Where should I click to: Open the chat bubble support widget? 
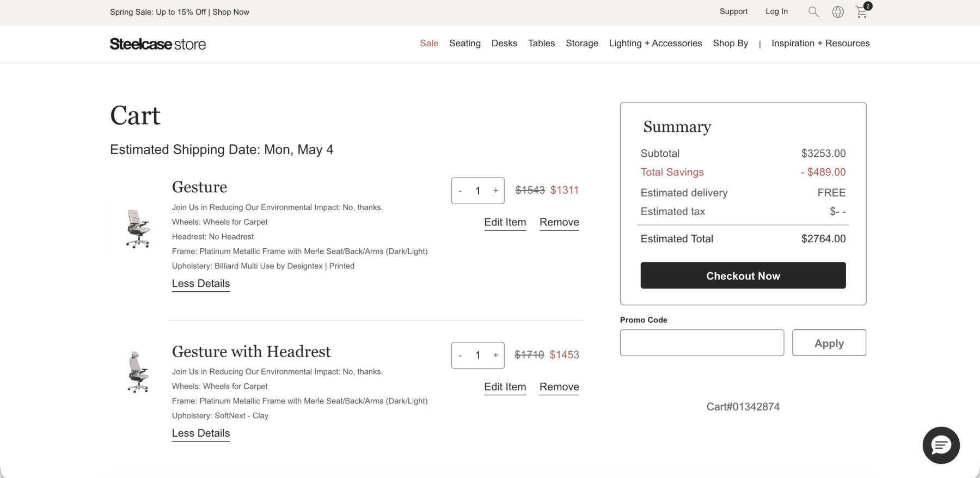tap(941, 445)
